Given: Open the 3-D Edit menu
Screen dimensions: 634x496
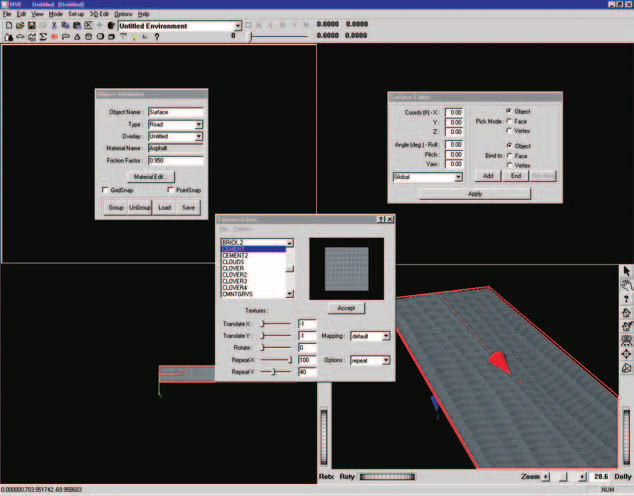Looking at the screenshot, I should pyautogui.click(x=99, y=14).
